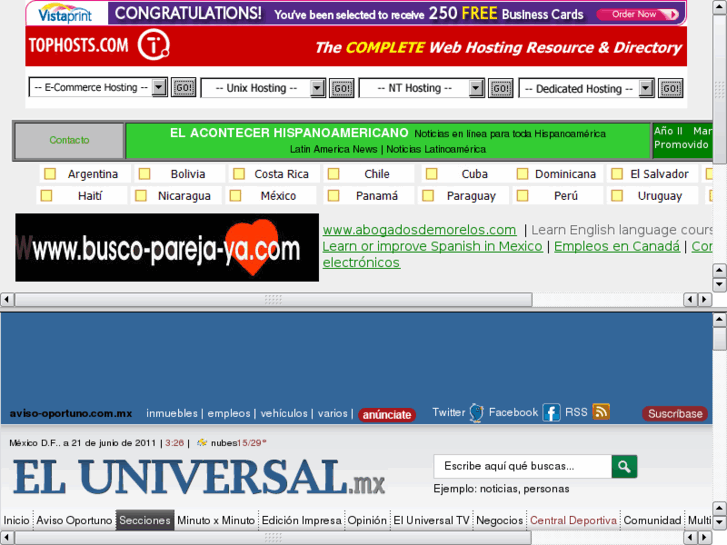Expand the E-Commerce Hosting dropdown
Viewport: 727px width, 545px height.
(159, 87)
